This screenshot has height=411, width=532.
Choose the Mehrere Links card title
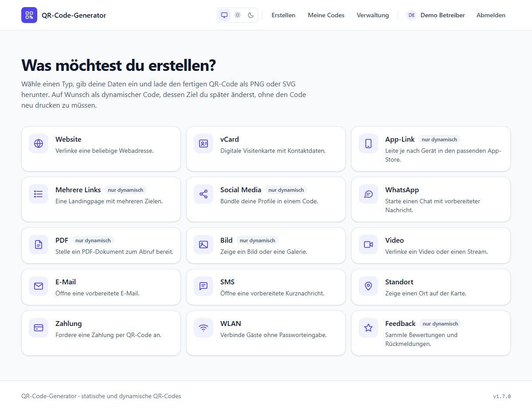tap(78, 190)
